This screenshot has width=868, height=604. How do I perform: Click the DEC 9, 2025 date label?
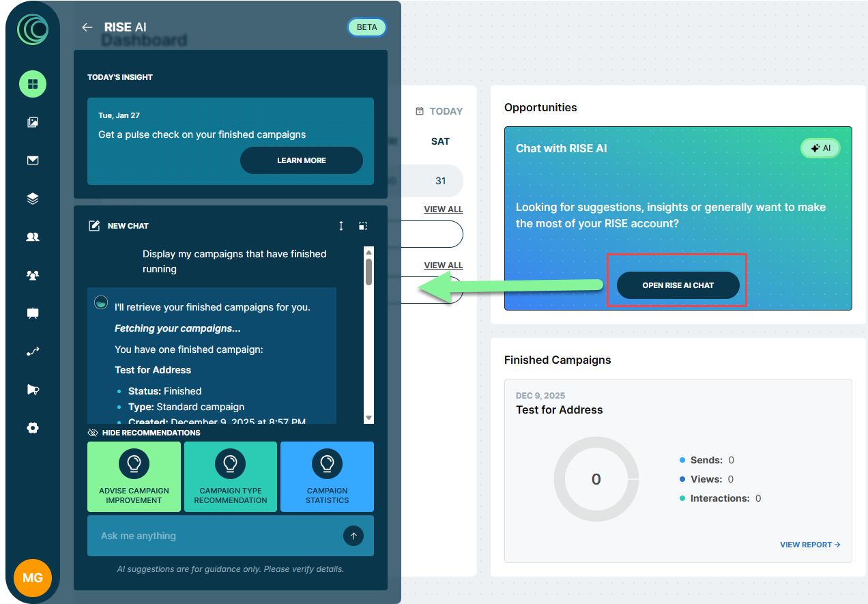pyautogui.click(x=540, y=396)
